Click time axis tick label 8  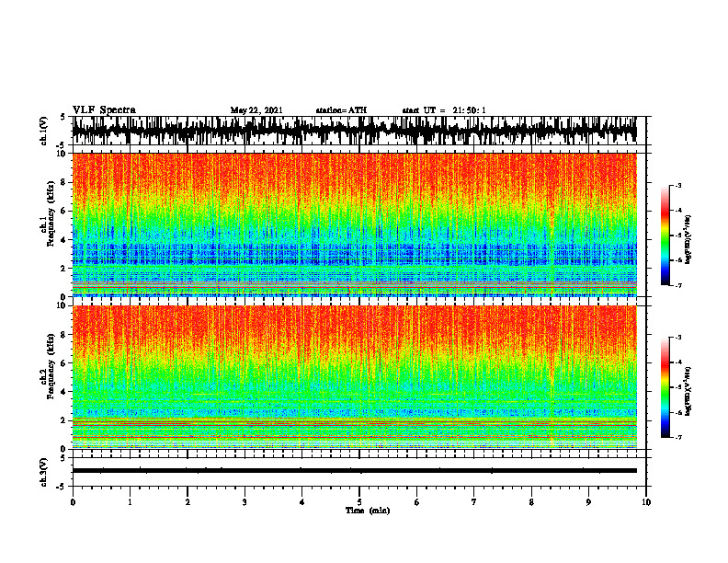(x=531, y=502)
